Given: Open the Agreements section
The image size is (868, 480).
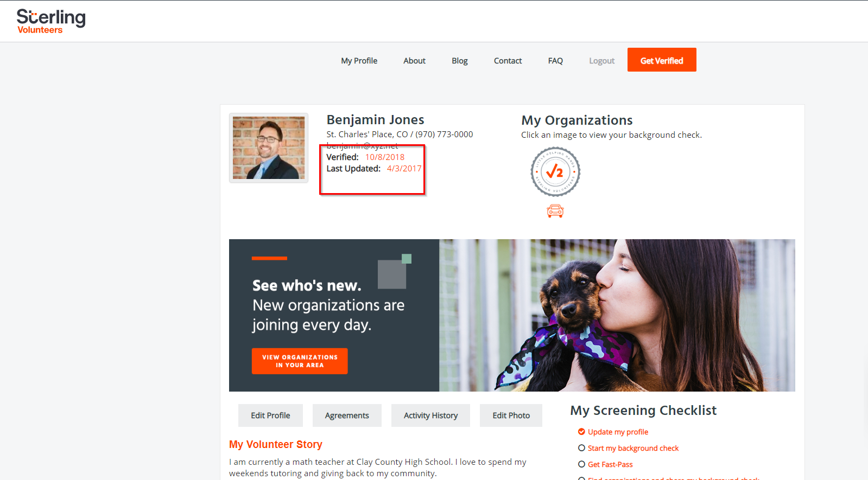Looking at the screenshot, I should [347, 415].
